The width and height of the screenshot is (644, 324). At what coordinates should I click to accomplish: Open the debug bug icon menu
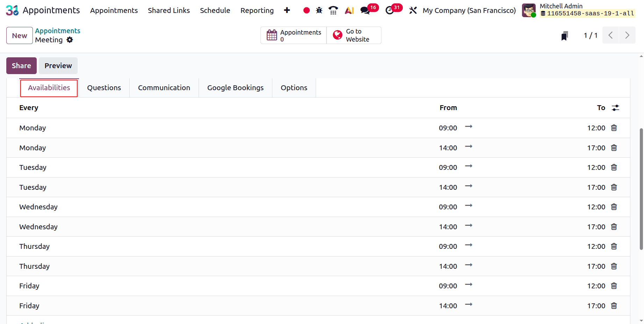(319, 10)
